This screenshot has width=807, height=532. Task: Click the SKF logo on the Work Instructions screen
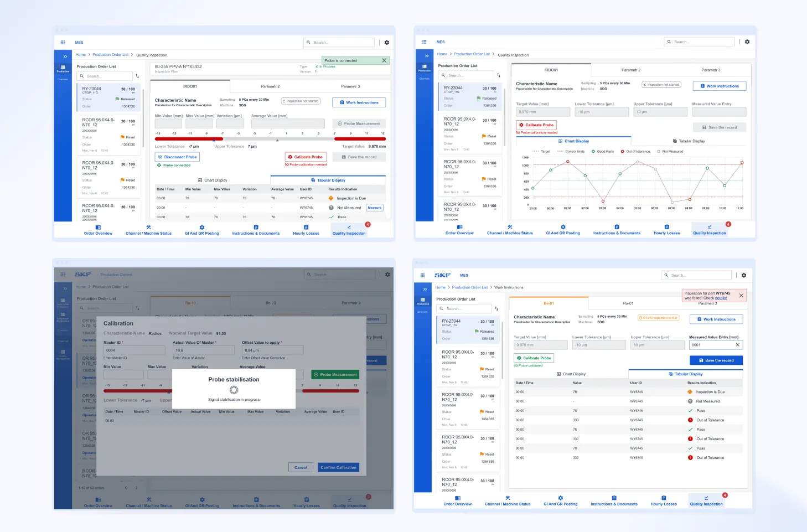click(442, 275)
